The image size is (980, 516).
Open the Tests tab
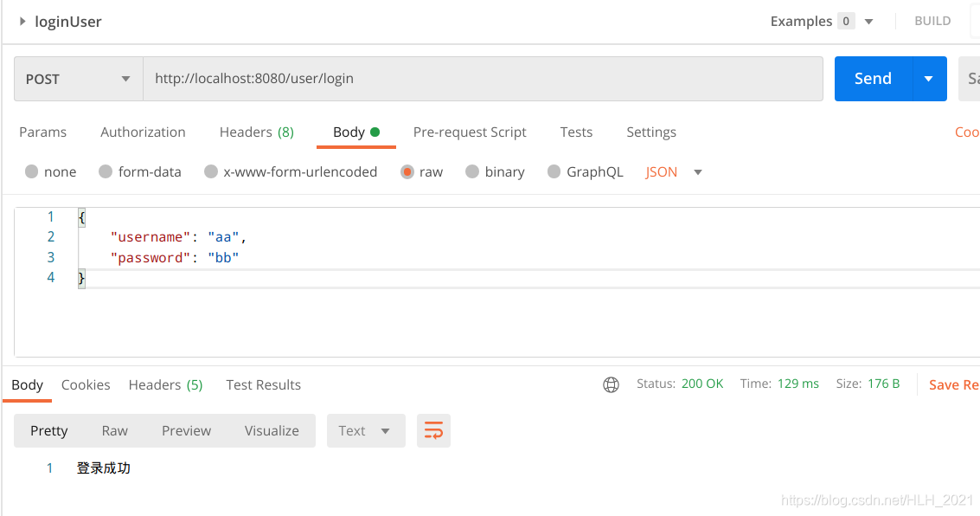(576, 132)
